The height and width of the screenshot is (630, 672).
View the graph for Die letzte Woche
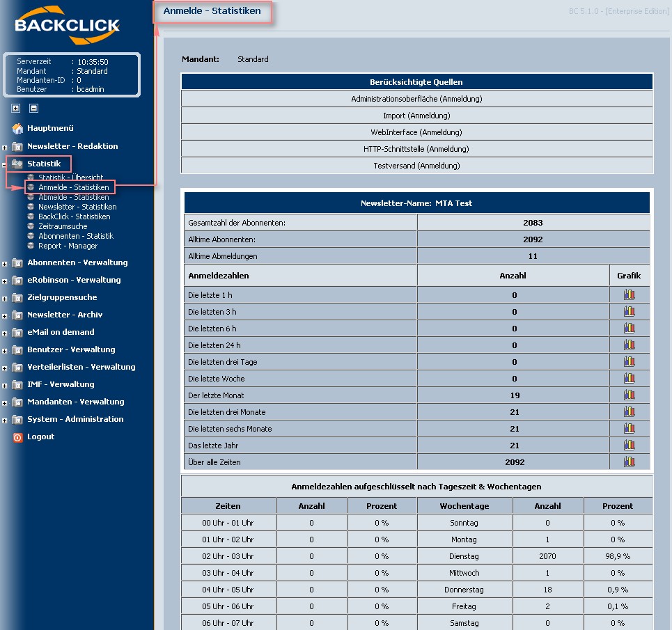point(629,378)
